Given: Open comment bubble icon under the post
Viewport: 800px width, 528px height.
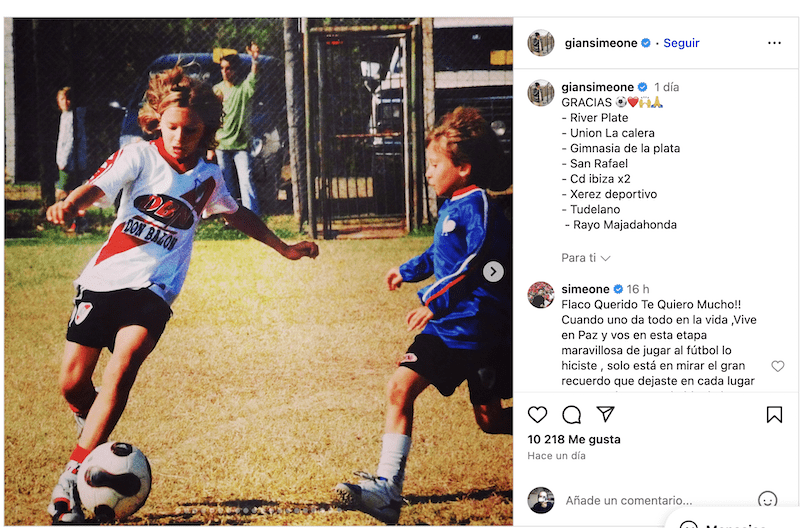Looking at the screenshot, I should coord(571,414).
